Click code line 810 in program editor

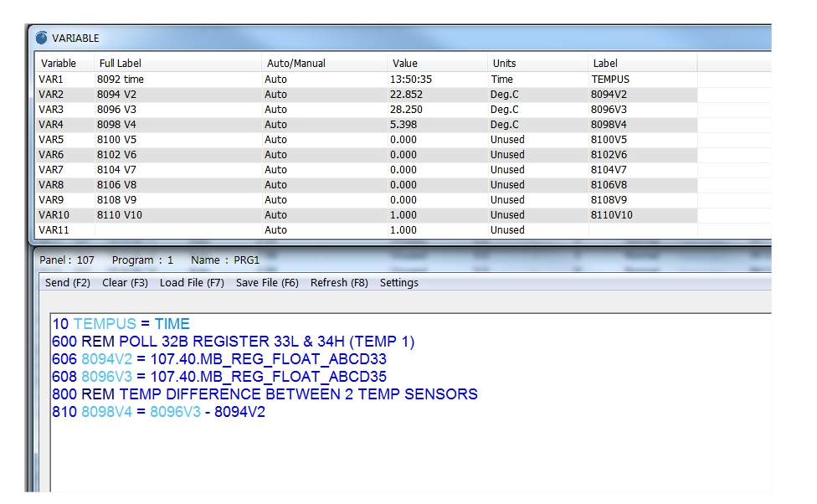[159, 412]
